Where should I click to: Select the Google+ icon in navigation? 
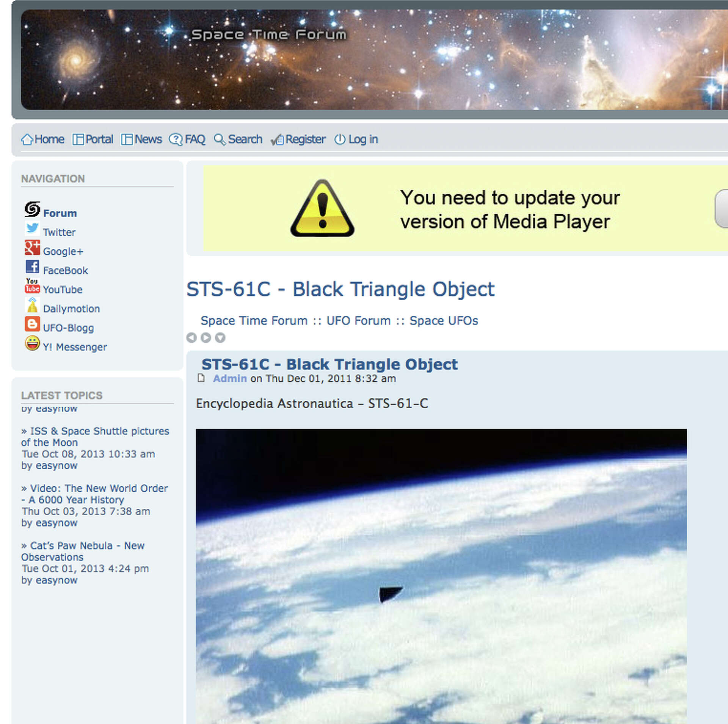click(33, 248)
